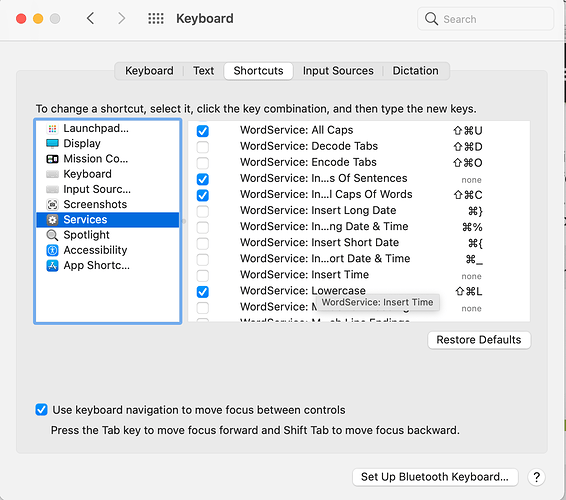Select Input Sources category in sidebar list
This screenshot has height=500, width=566.
(x=97, y=190)
